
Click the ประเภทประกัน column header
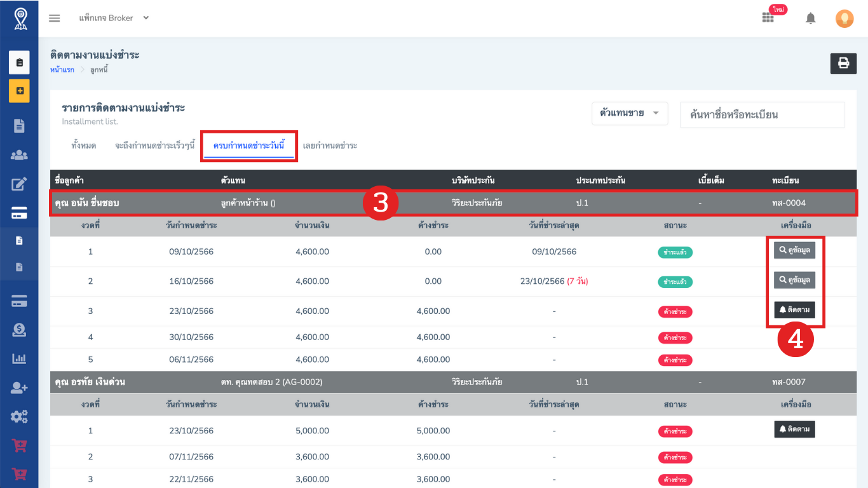600,180
